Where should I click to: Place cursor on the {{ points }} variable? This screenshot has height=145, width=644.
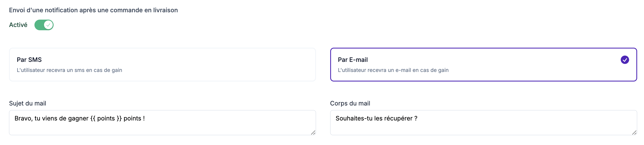106,118
